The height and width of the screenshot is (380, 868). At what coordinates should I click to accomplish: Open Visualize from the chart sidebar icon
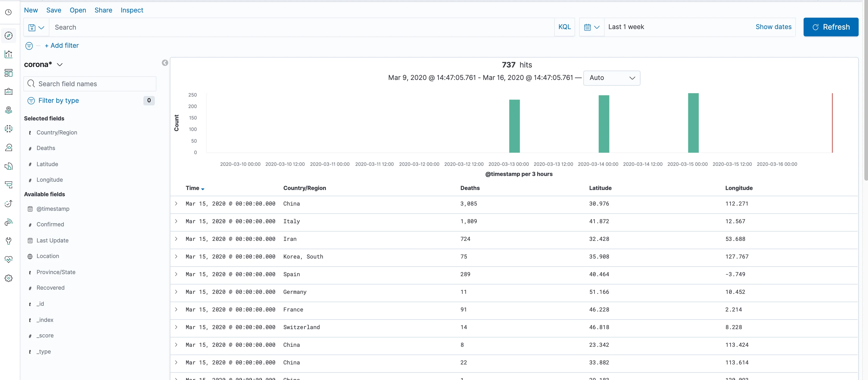click(9, 54)
